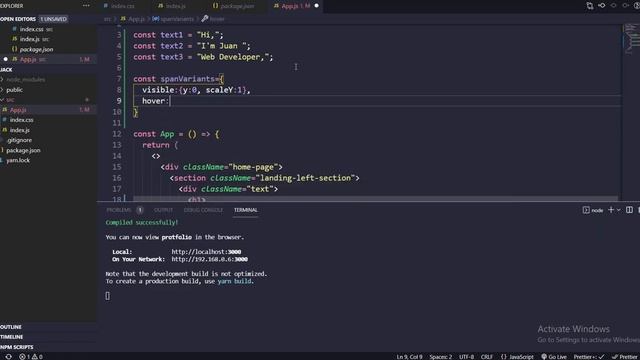Collapse the JACK project folder section

[6, 70]
